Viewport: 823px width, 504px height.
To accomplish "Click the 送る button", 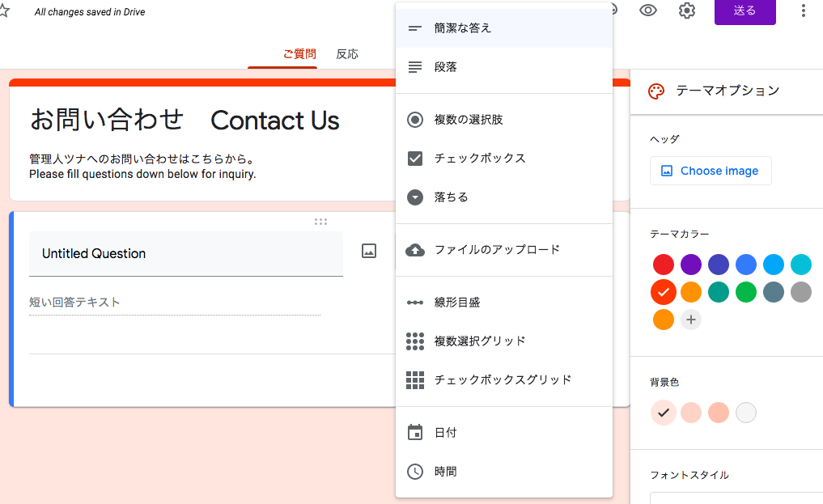I will click(x=745, y=12).
